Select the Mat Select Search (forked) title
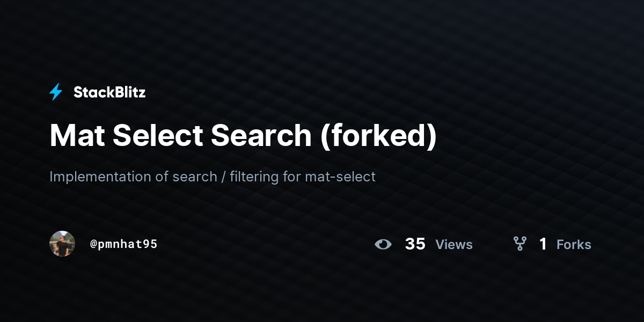This screenshot has height=322, width=644. click(243, 136)
